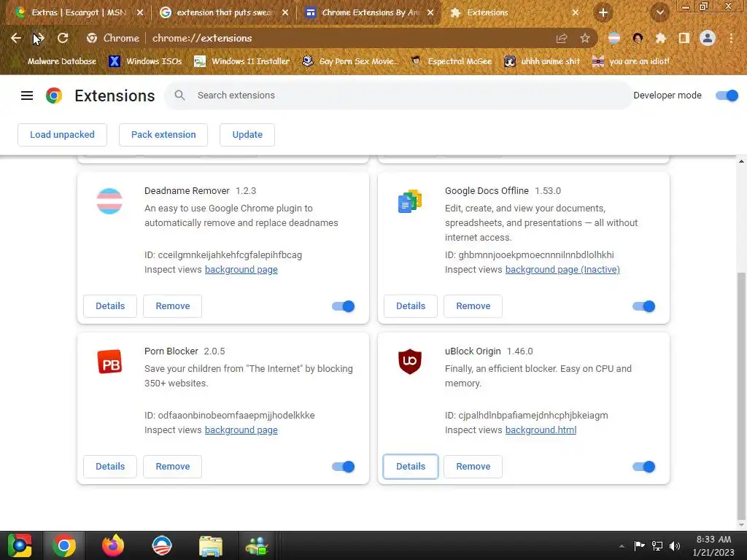Click the volume speaker tray icon
The width and height of the screenshot is (747, 560).
click(x=675, y=546)
